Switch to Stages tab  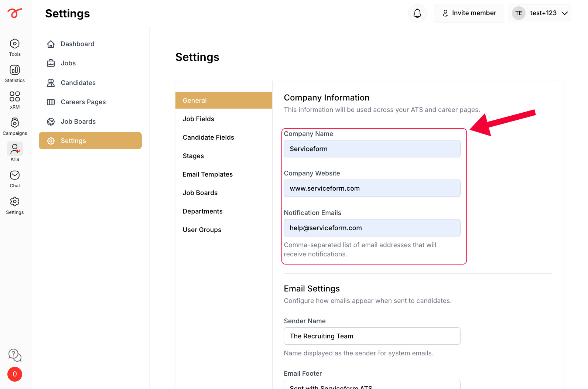click(224, 156)
